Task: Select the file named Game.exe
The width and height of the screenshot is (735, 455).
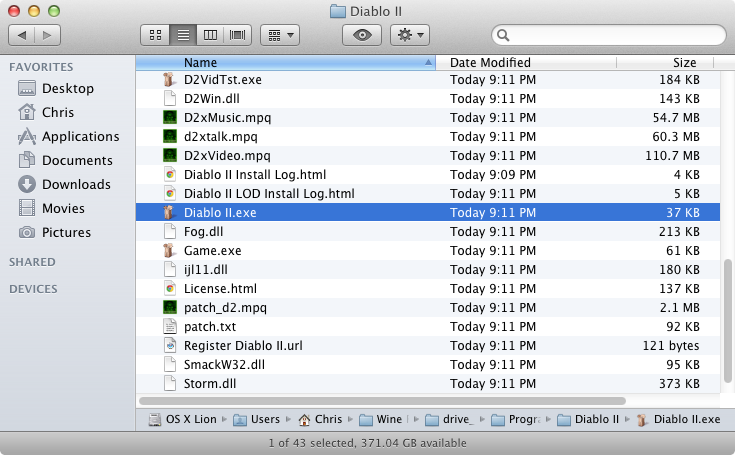Action: coord(212,250)
